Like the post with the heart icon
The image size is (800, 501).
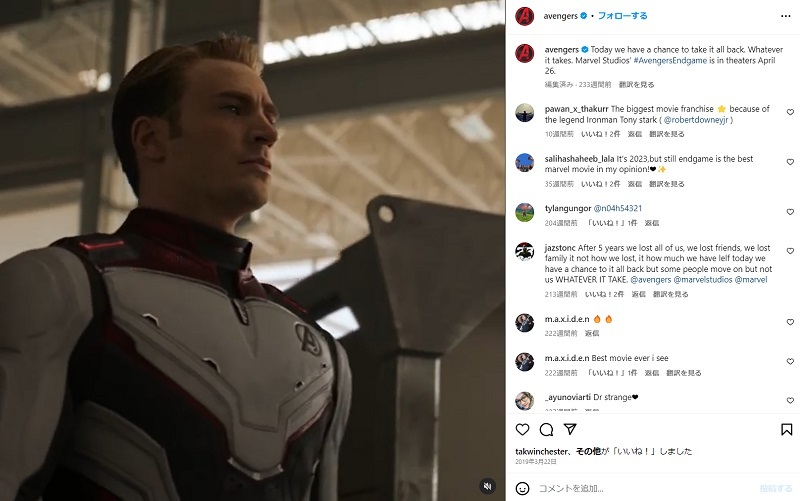(x=522, y=430)
